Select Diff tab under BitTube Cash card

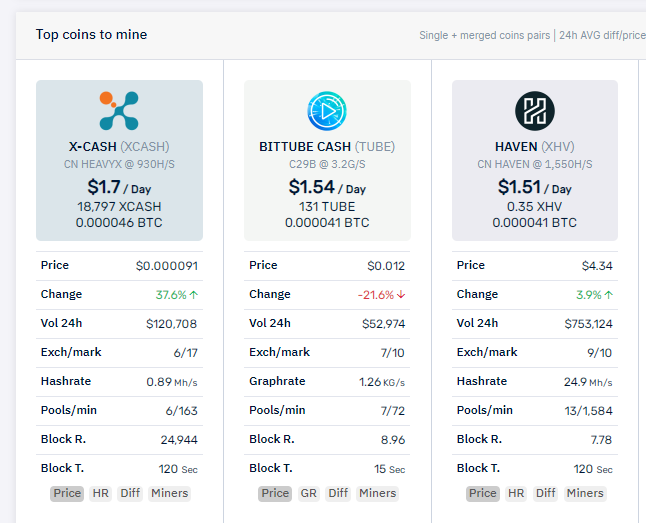tap(338, 493)
